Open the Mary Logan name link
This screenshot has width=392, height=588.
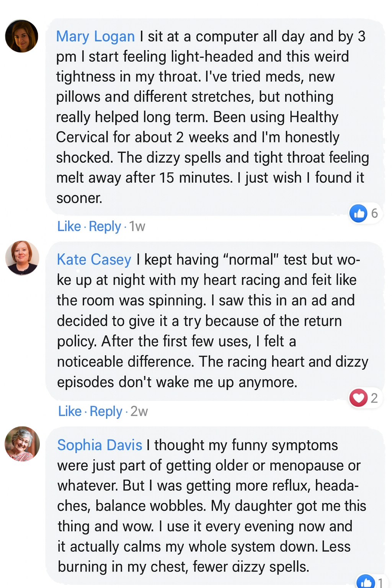95,36
